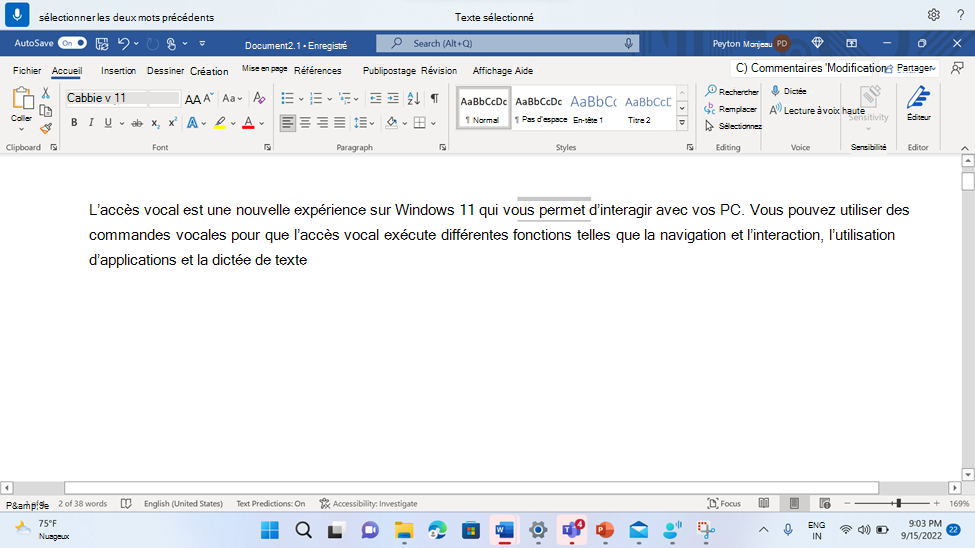
Task: Open shading color dropdown
Action: click(405, 123)
